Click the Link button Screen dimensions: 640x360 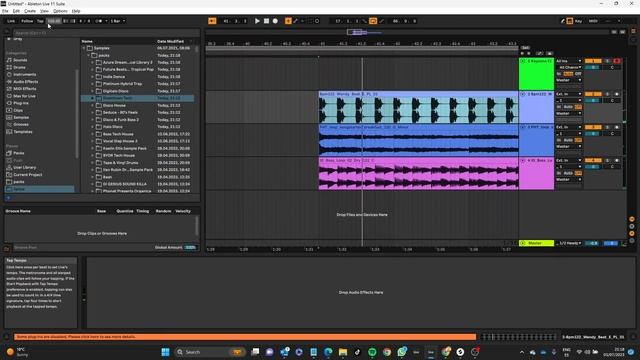[11, 21]
